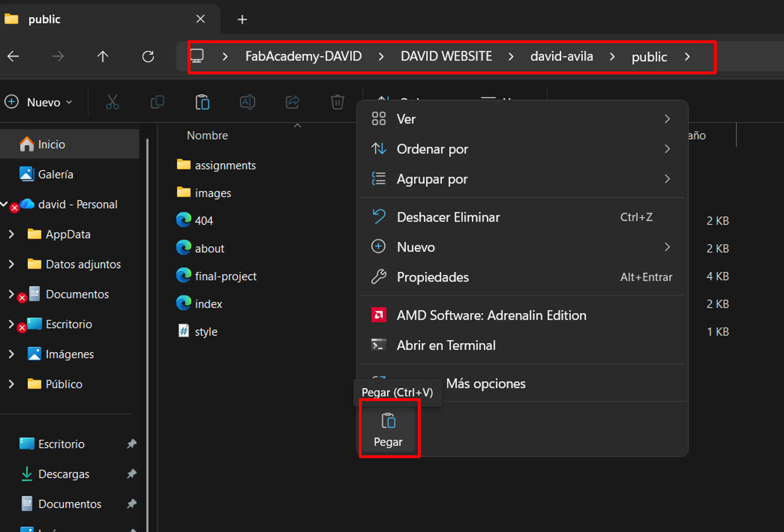Choose Abrir en Terminal
Viewport: 784px width, 532px height.
coord(522,345)
